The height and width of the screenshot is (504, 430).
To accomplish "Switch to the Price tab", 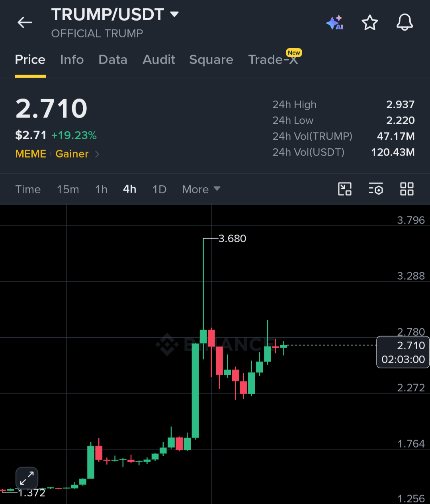I will click(30, 60).
